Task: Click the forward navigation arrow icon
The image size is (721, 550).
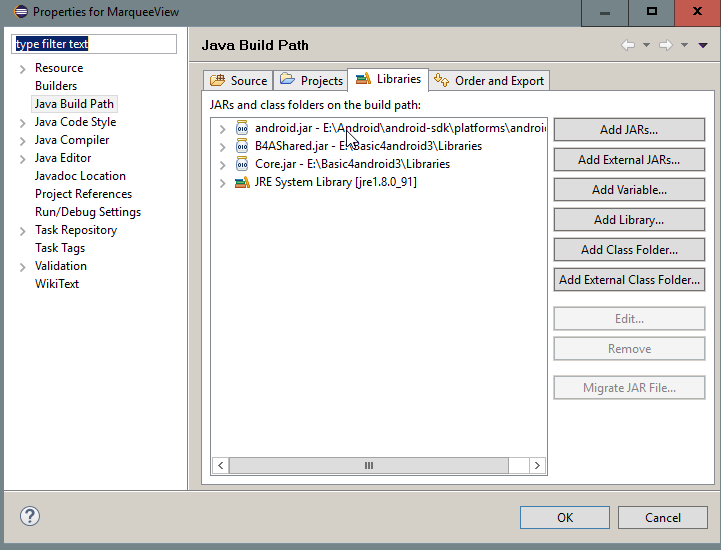Action: [x=665, y=45]
